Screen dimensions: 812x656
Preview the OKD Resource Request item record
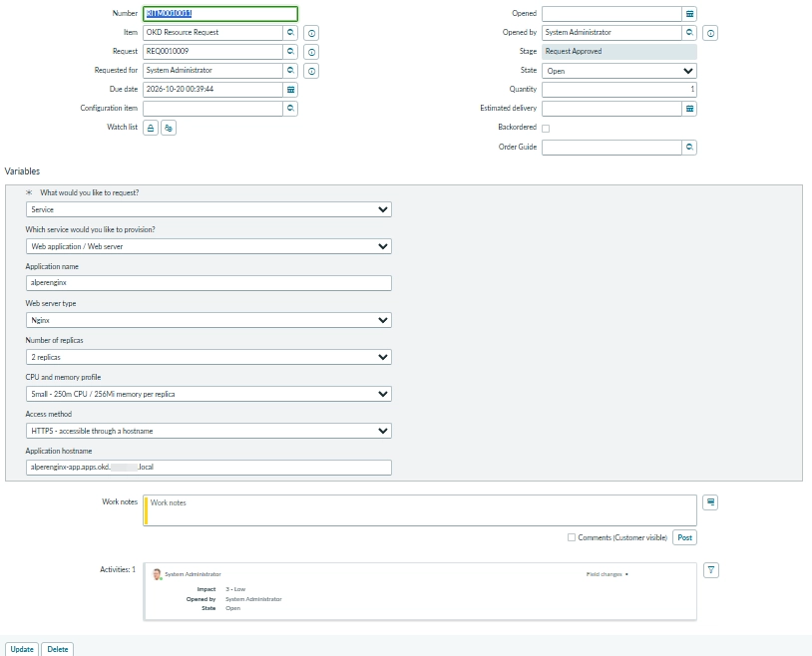point(311,33)
